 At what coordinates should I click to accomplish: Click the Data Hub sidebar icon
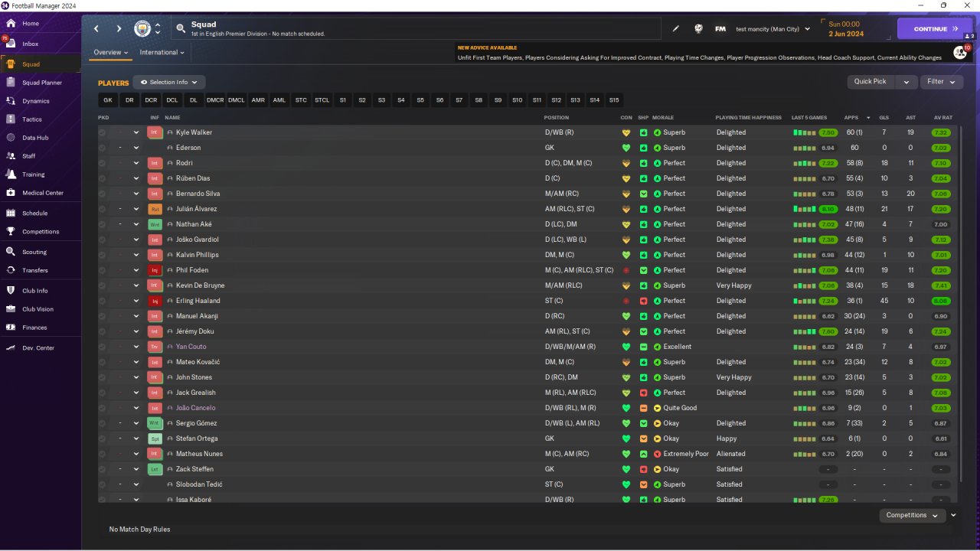(11, 138)
